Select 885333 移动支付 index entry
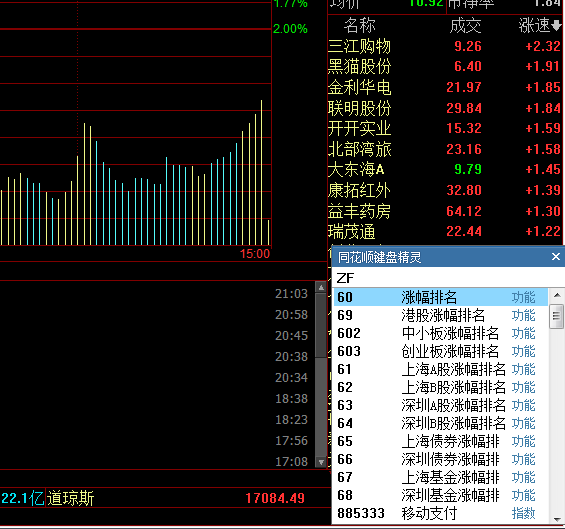Screen dimensions: 565x529 (440, 514)
